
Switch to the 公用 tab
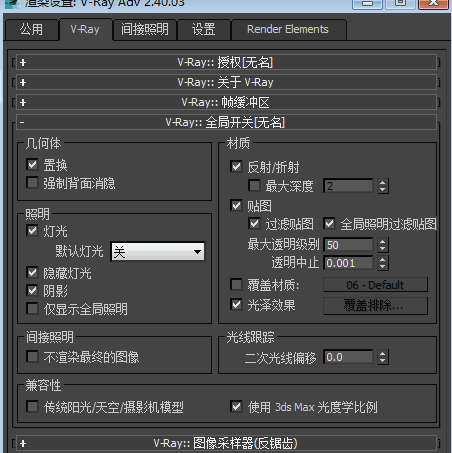(x=32, y=30)
